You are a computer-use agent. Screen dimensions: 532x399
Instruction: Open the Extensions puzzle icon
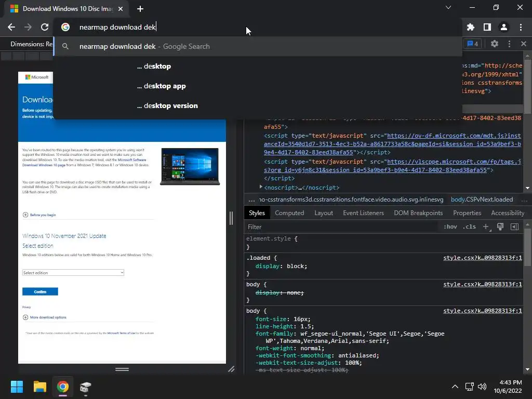point(471,27)
